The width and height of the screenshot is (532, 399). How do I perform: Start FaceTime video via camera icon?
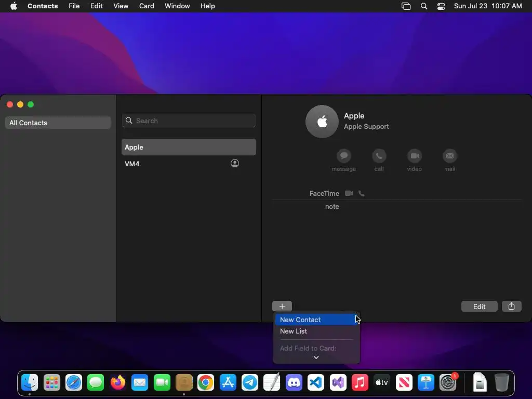pos(349,193)
